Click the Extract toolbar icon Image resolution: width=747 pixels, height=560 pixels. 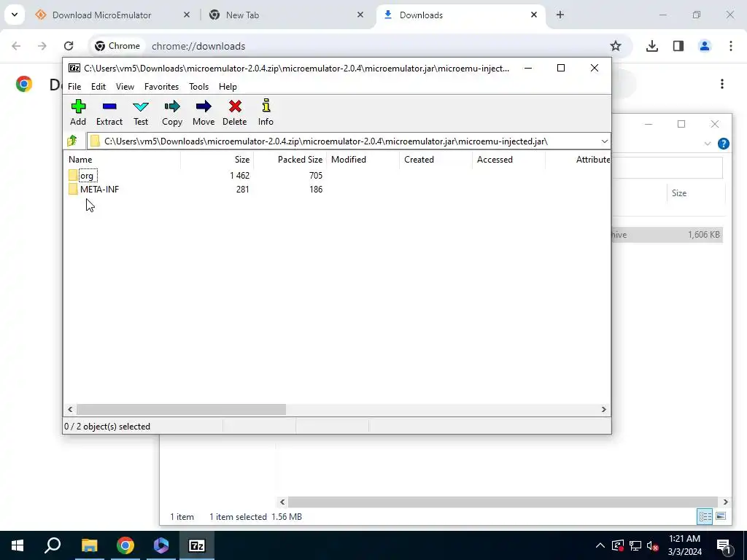point(109,112)
